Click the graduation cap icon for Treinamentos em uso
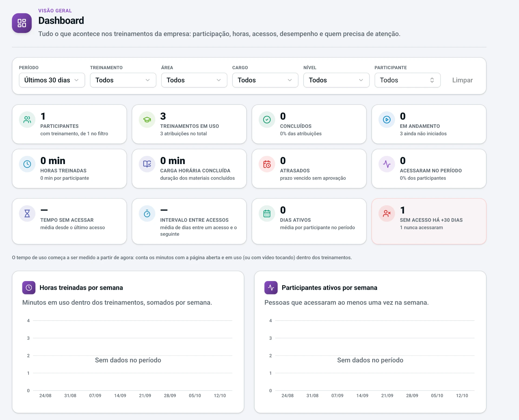Image resolution: width=519 pixels, height=420 pixels. click(147, 120)
